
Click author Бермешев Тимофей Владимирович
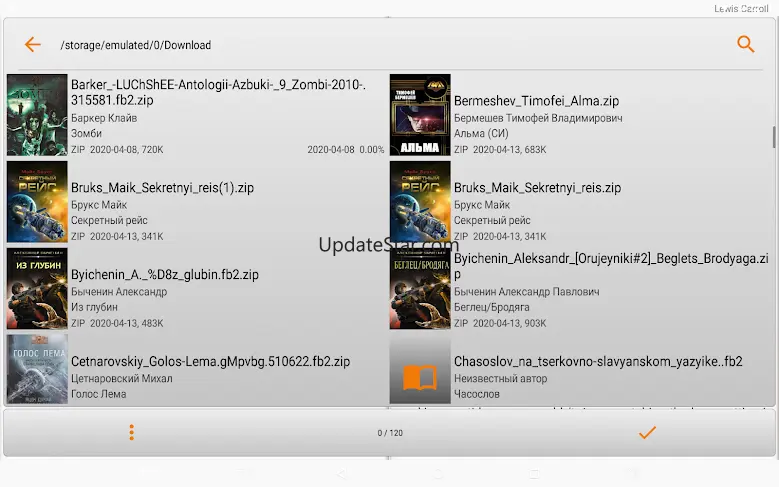click(x=538, y=118)
